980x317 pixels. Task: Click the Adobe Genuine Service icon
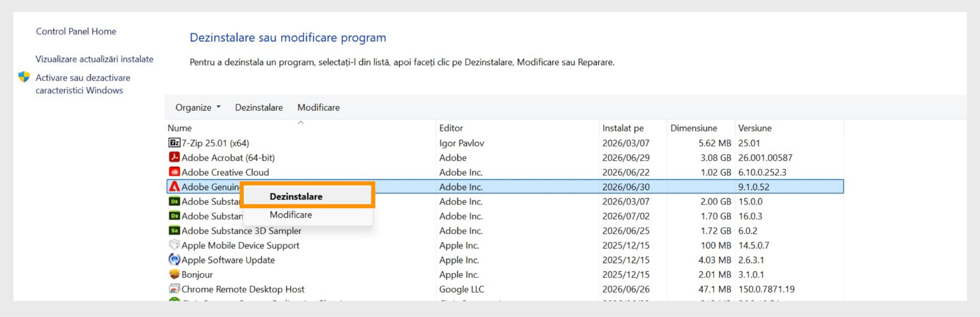[174, 187]
